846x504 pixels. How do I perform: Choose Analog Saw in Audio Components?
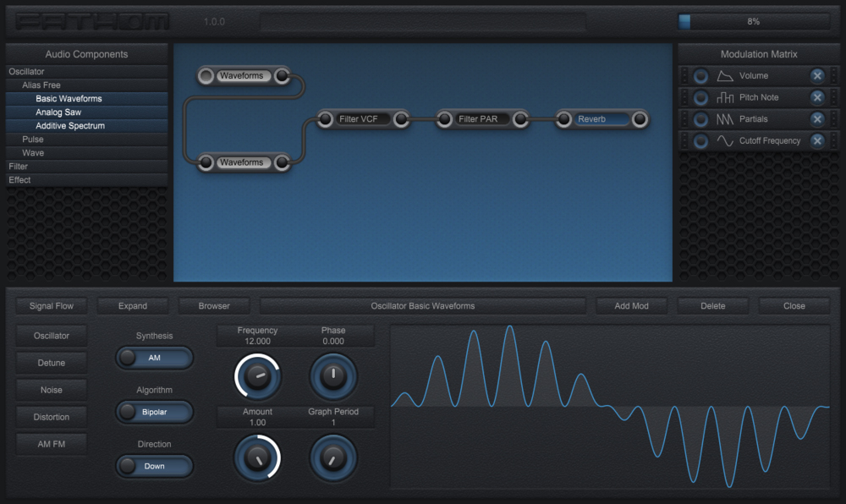tap(86, 112)
